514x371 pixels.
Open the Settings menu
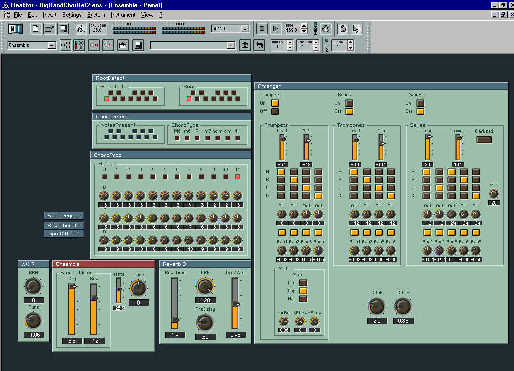(x=72, y=15)
